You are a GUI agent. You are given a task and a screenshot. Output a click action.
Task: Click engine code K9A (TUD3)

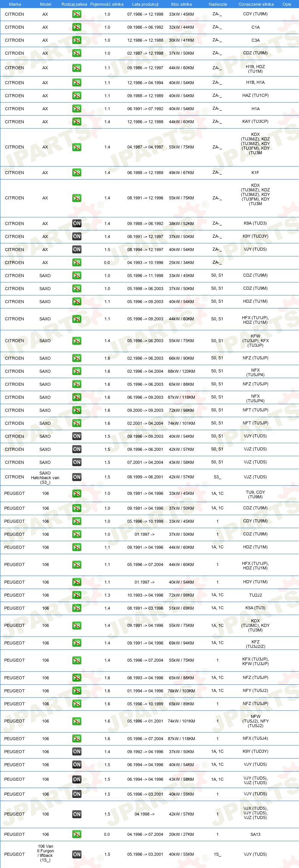point(255,223)
